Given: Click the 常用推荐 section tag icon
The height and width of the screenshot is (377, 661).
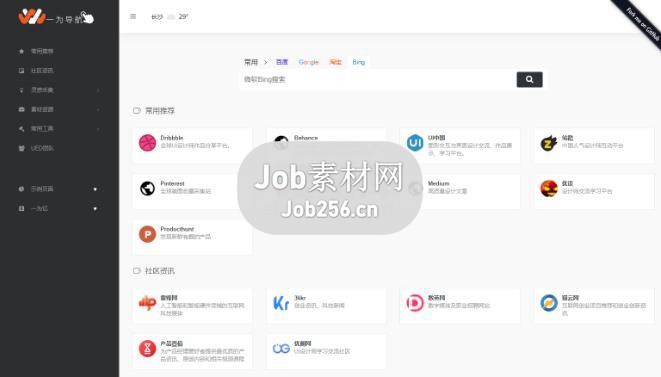Looking at the screenshot, I should pos(136,110).
